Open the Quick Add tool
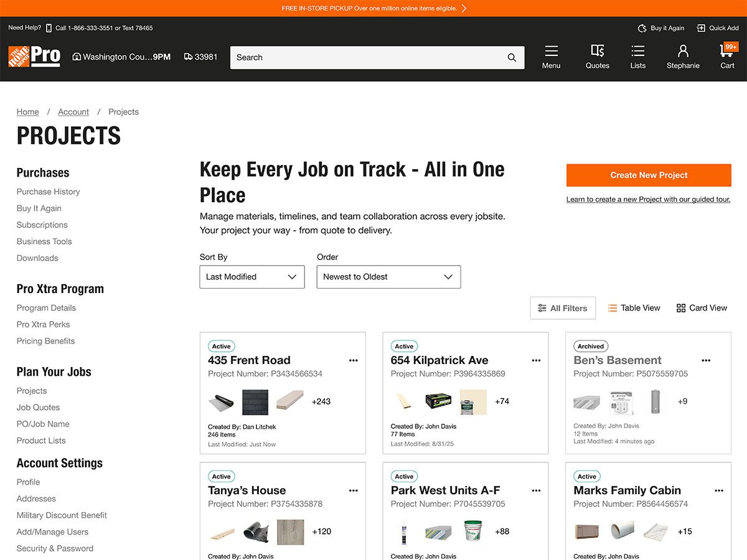Screen dimensions: 747x560 (x=717, y=28)
